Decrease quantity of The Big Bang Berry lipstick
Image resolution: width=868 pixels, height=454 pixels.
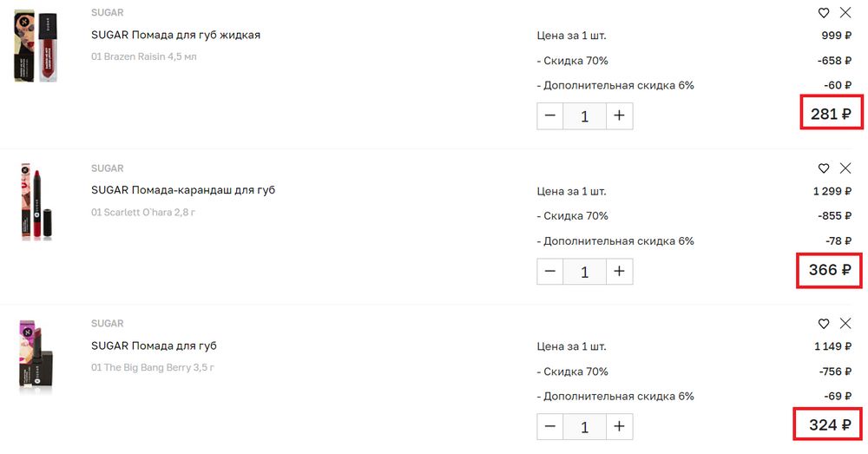point(550,427)
